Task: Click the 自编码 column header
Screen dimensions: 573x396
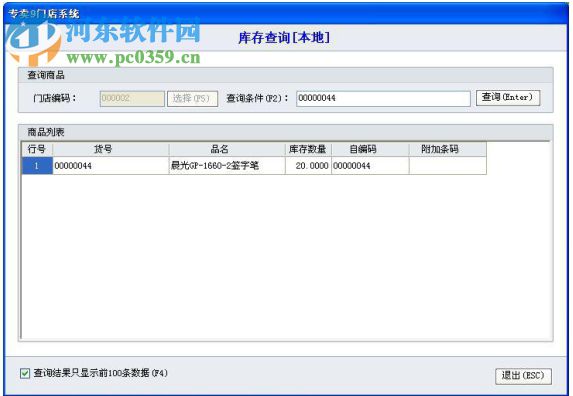Action: [x=370, y=149]
